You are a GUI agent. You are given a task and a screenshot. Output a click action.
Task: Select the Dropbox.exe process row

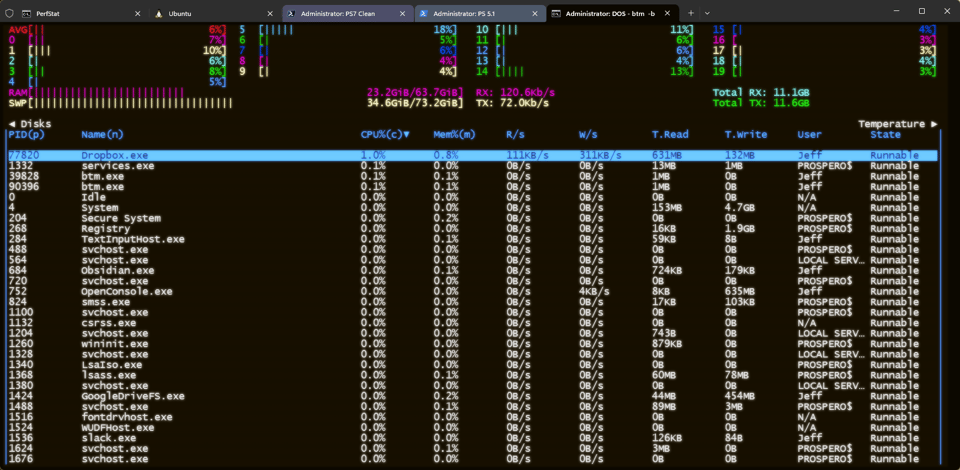point(115,156)
